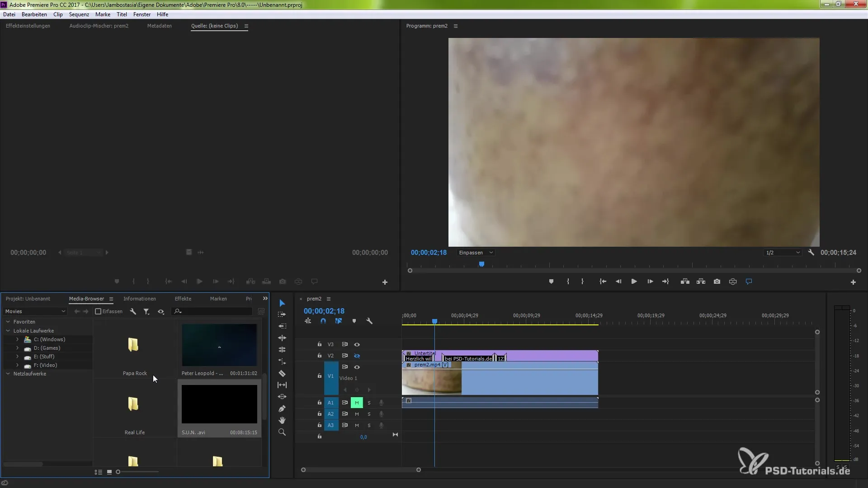Select the Zoom tool magnifier
This screenshot has width=868, height=488.
tap(282, 432)
